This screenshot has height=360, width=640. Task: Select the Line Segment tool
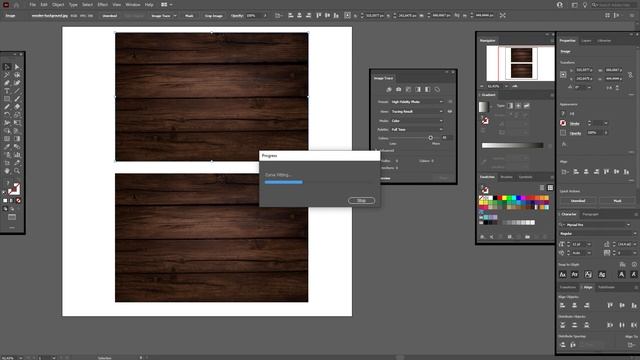coord(17,91)
